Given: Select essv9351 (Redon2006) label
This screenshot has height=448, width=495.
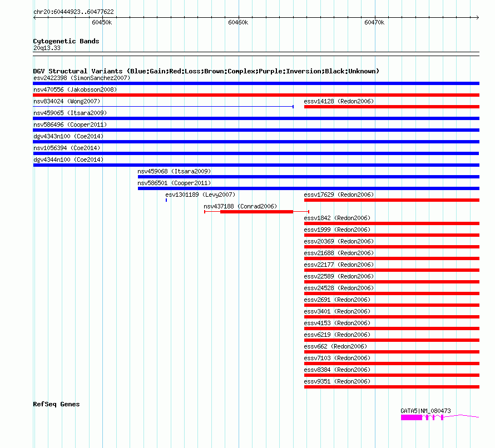Looking at the screenshot, I should 337,381.
